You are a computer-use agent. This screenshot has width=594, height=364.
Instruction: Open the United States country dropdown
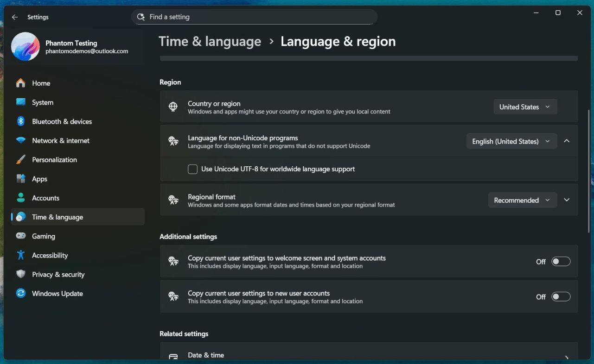tap(525, 107)
